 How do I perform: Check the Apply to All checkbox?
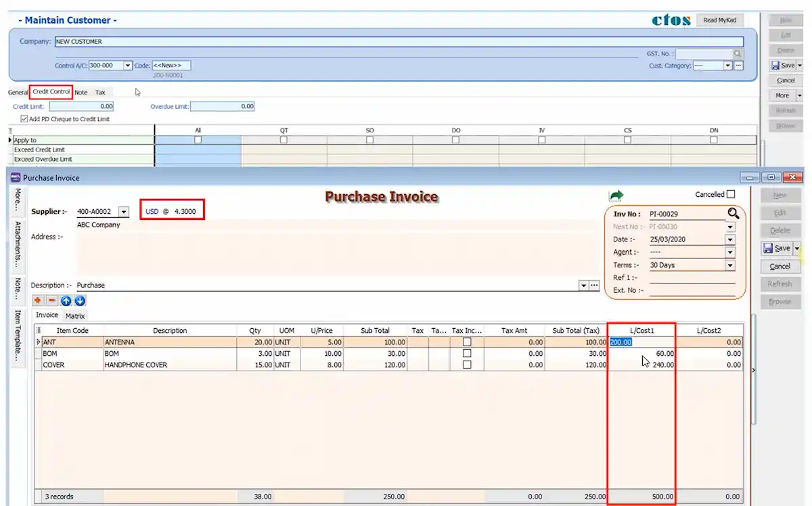coord(198,140)
